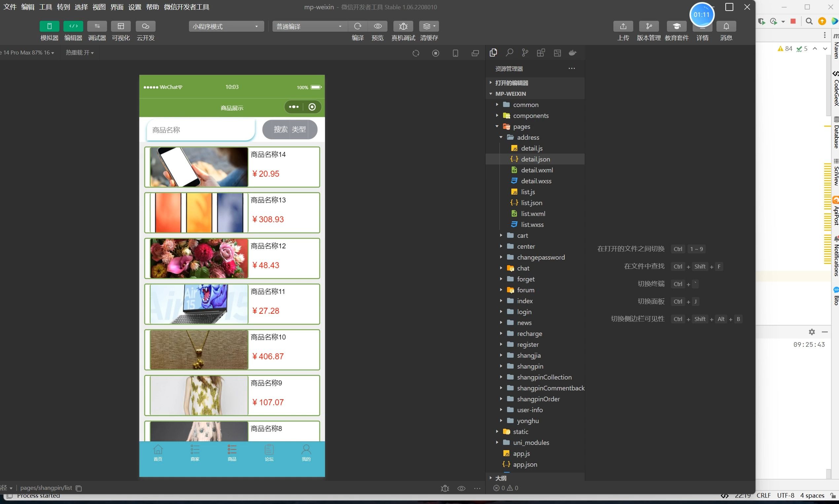Open the source control branch icon
The width and height of the screenshot is (839, 504).
[525, 53]
